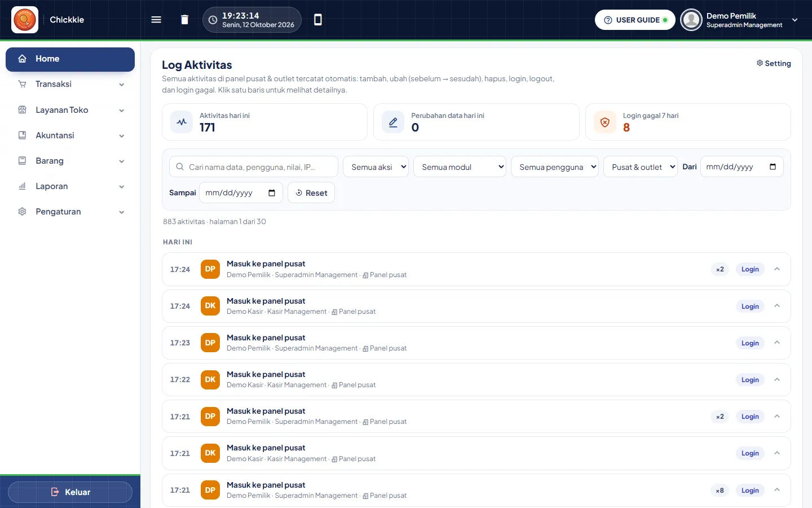
Task: Click the DP avatar on 17:23 row
Action: coord(210,343)
